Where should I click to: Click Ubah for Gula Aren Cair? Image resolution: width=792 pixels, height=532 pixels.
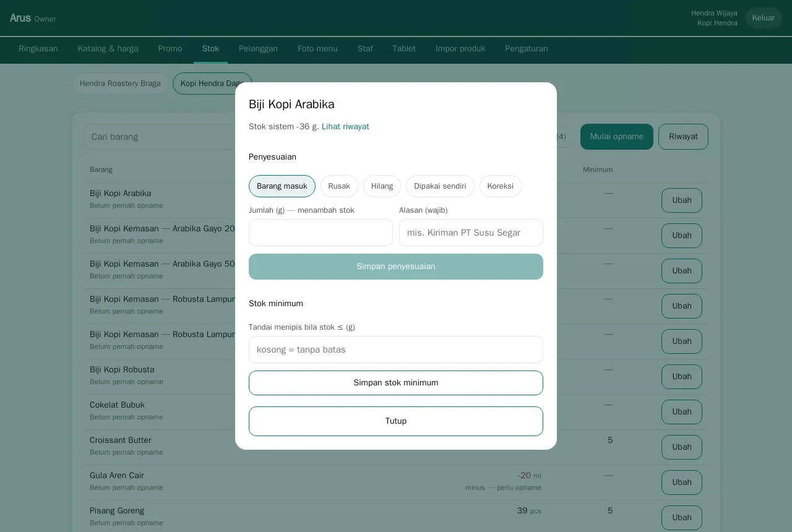(x=682, y=483)
